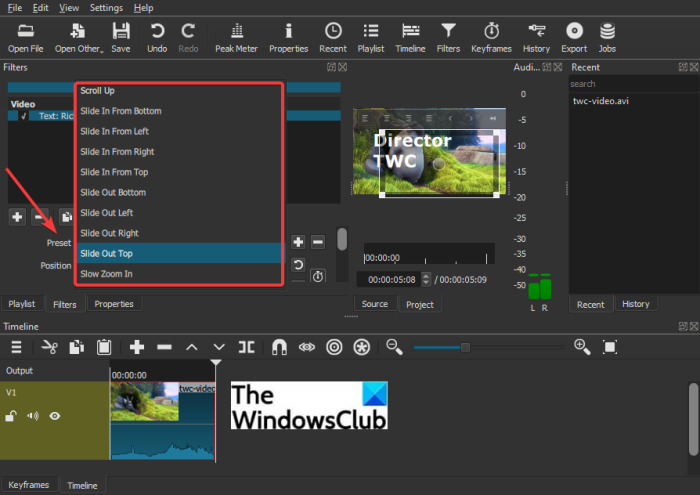
Task: Switch to the Project tab
Action: 420,304
